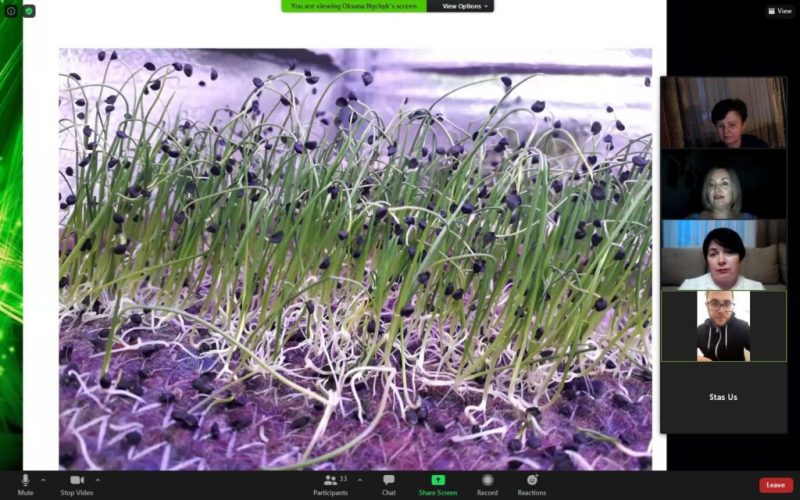Change layout with the View button
Viewport: 800px width, 500px height.
coord(780,11)
